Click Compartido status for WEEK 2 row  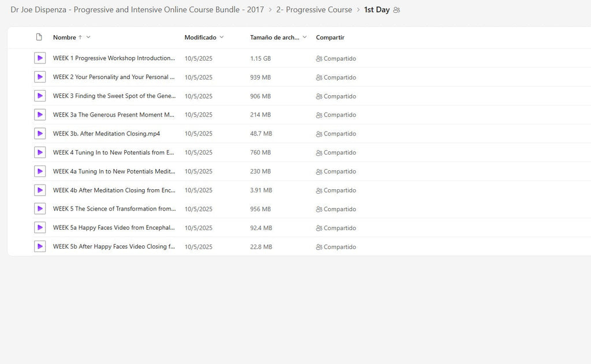click(336, 77)
